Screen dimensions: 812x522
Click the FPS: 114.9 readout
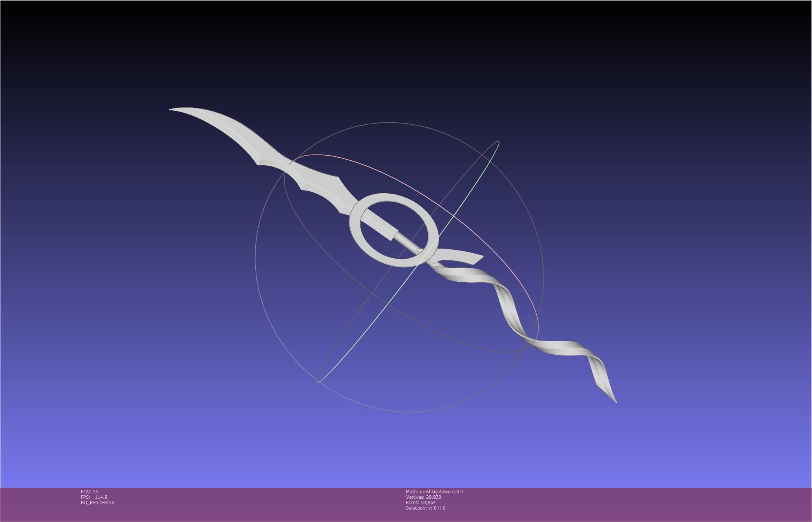point(94,497)
